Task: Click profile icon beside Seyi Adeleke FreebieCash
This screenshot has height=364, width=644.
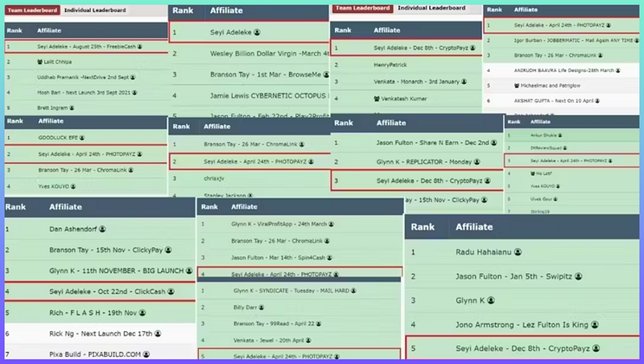Action: click(x=138, y=47)
